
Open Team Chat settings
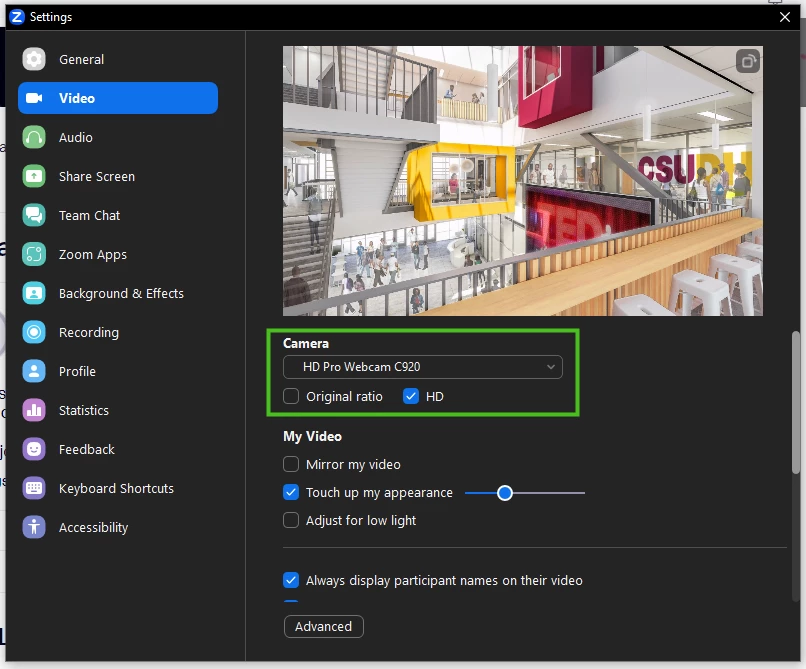pyautogui.click(x=118, y=215)
